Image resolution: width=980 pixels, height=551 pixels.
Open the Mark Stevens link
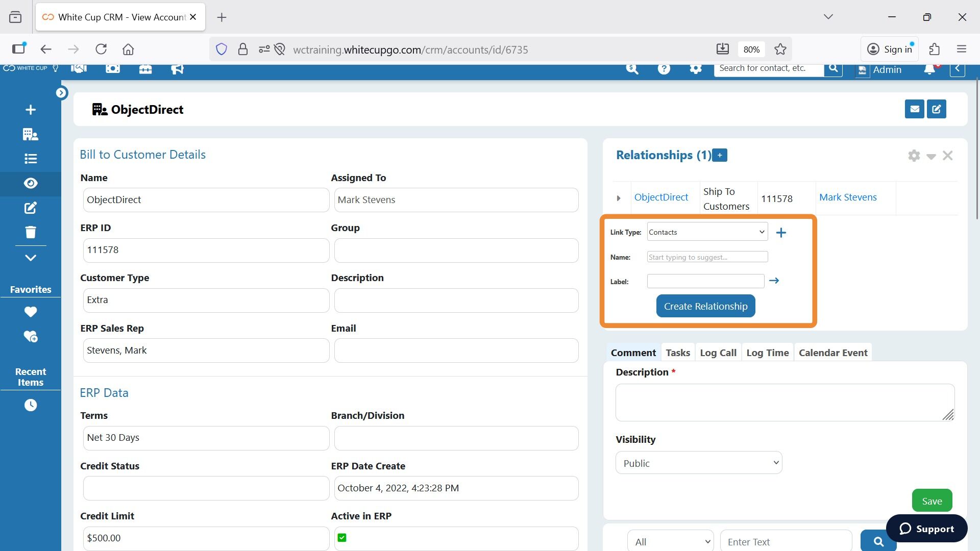tap(848, 197)
